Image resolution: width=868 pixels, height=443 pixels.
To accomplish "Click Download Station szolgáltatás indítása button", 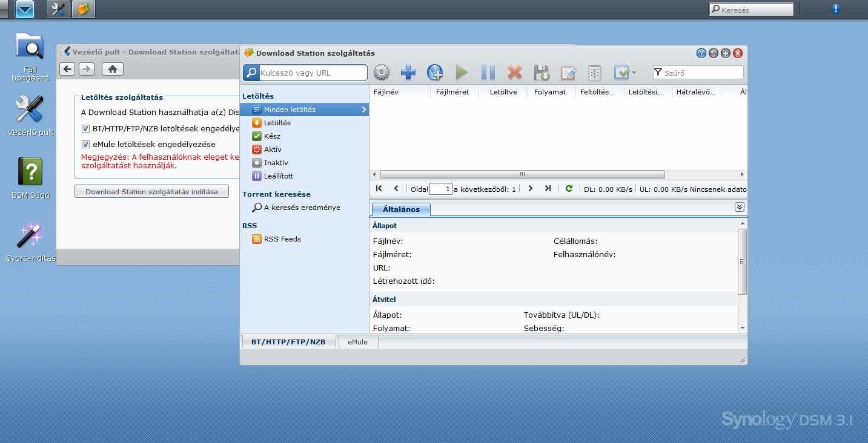I will 151,192.
